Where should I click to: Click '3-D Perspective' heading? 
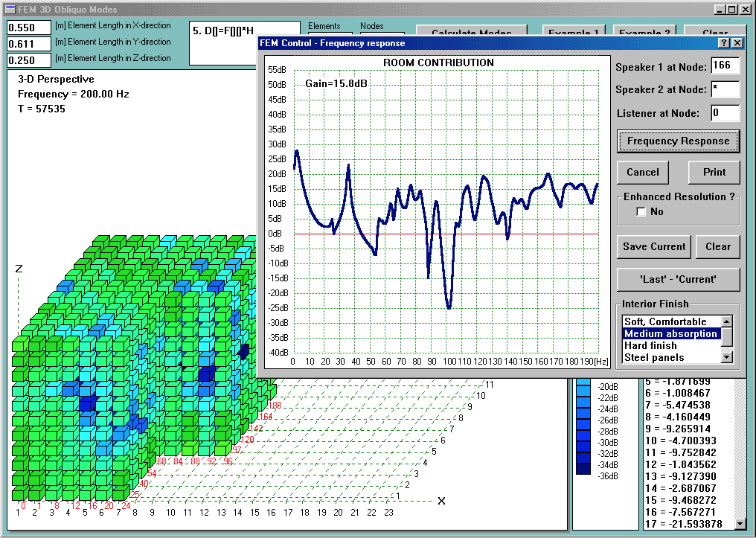[56, 79]
